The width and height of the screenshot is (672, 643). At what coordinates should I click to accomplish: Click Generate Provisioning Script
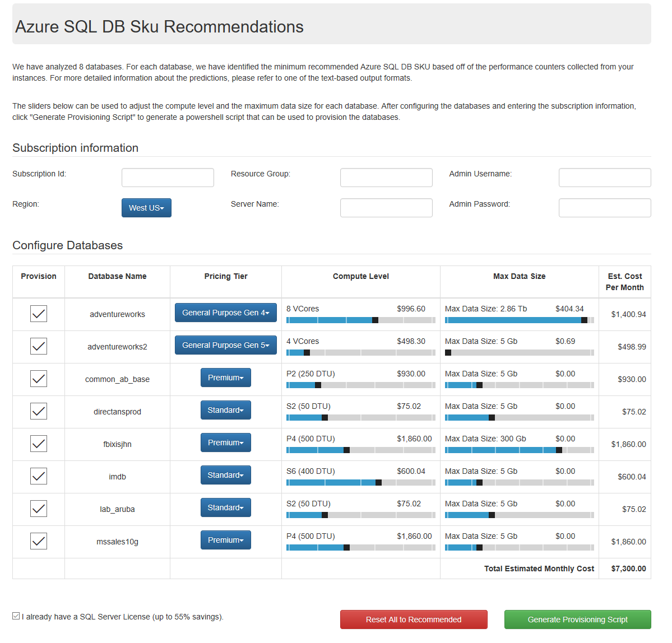pos(577,619)
